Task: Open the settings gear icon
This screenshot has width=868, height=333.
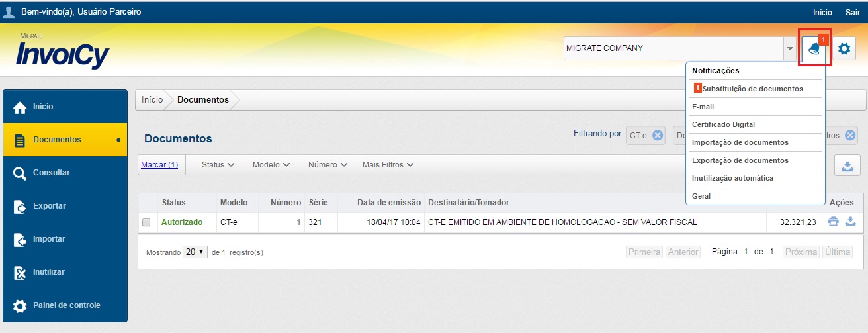Action: [844, 48]
